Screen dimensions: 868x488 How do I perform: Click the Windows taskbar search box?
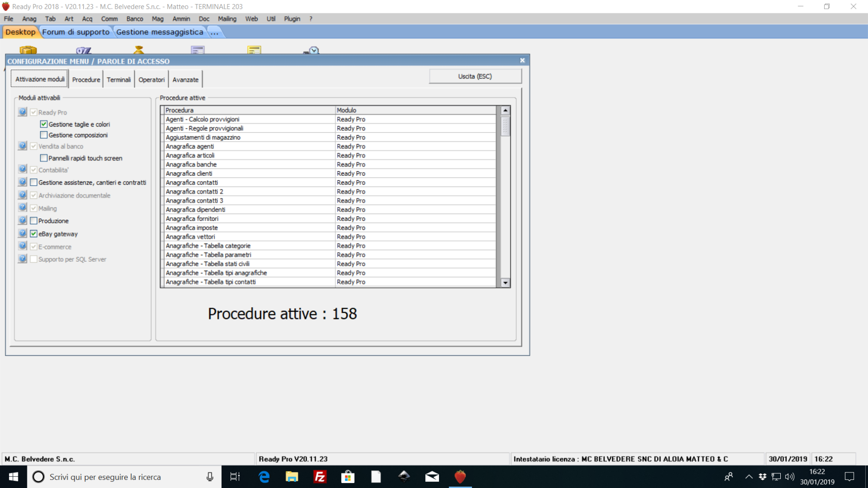pyautogui.click(x=124, y=477)
